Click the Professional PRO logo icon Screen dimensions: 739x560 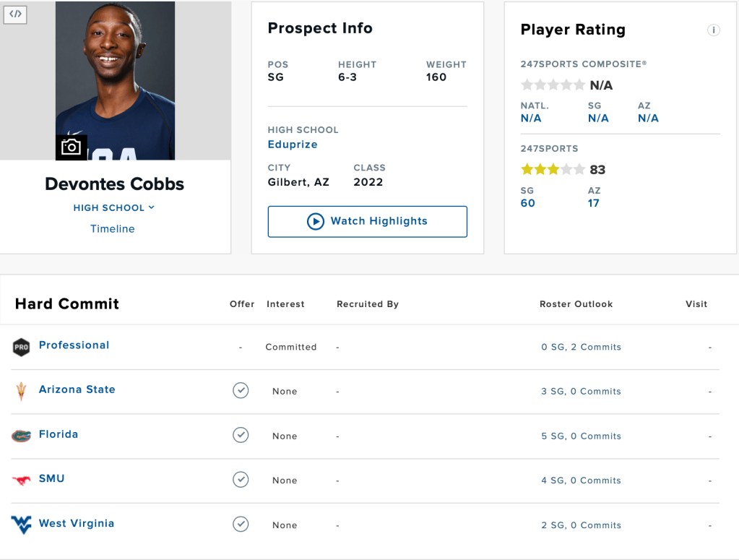22,347
